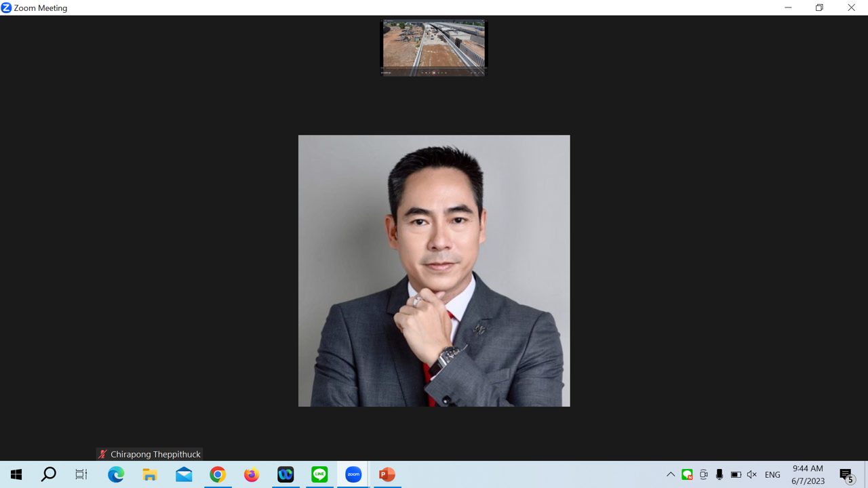Launch Microsoft Edge from taskbar
868x488 pixels.
[116, 474]
